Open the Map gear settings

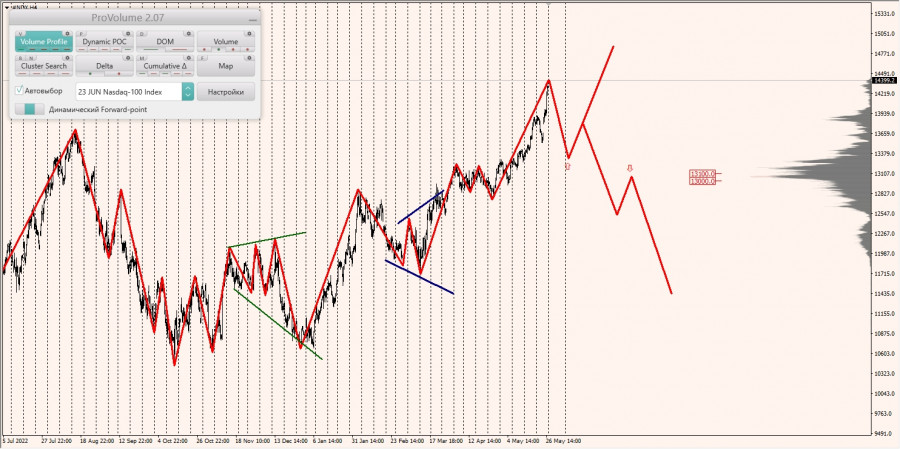point(250,58)
